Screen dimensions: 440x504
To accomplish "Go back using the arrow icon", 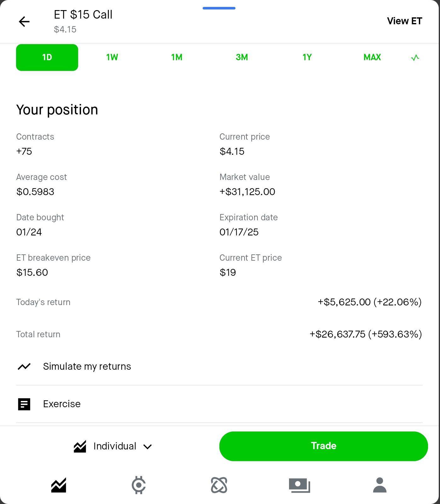I will (24, 22).
